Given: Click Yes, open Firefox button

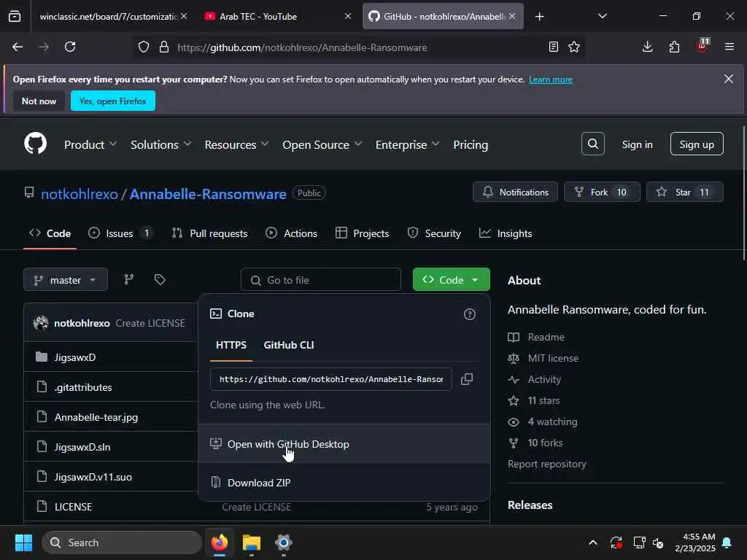Looking at the screenshot, I should point(113,101).
